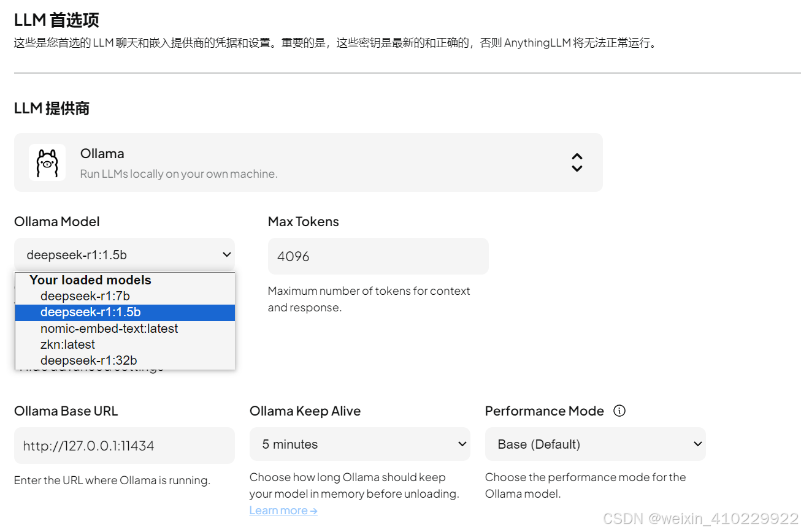Click the Max Tokens input field
The height and width of the screenshot is (532, 801).
[378, 256]
